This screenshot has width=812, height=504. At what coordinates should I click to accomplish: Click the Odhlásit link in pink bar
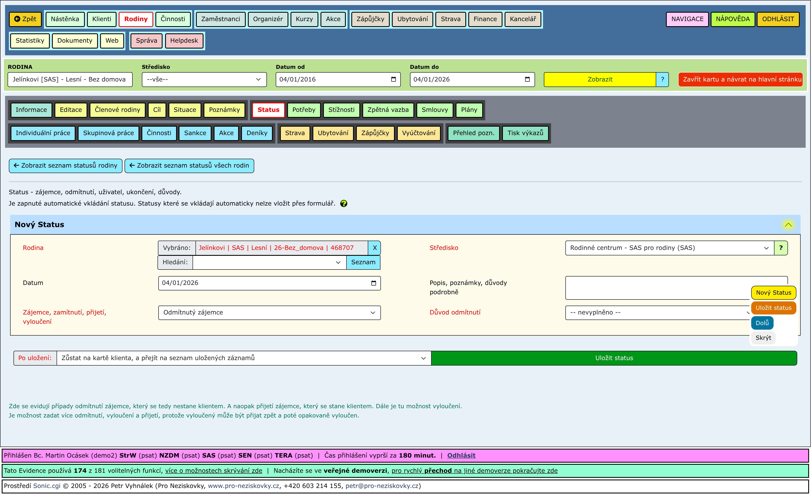461,456
